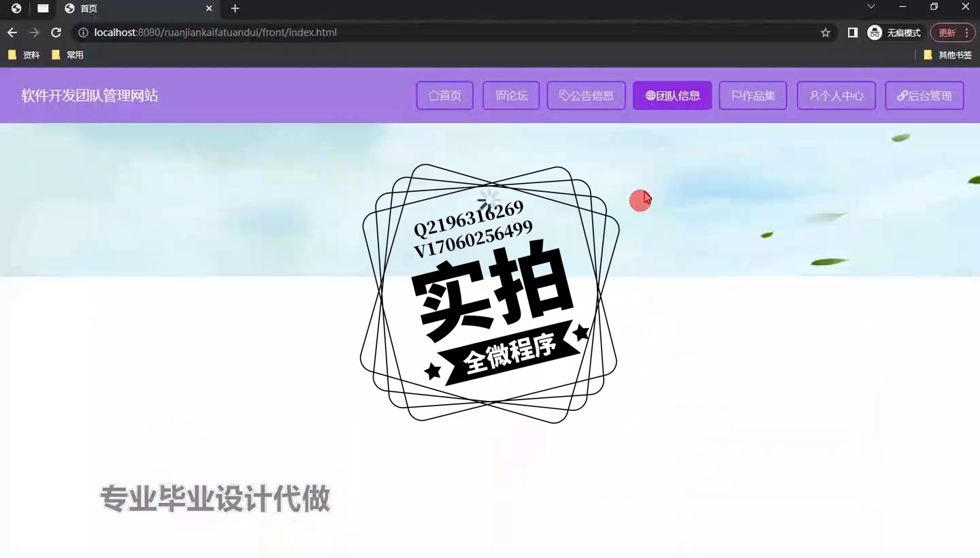Screen dimensions: 980x558
Task: Restore down the browser window
Action: [934, 7]
